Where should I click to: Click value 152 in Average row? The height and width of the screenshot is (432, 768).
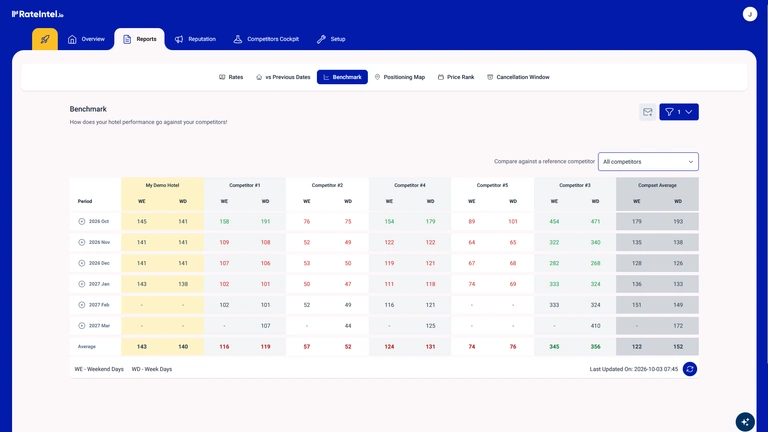click(x=678, y=347)
